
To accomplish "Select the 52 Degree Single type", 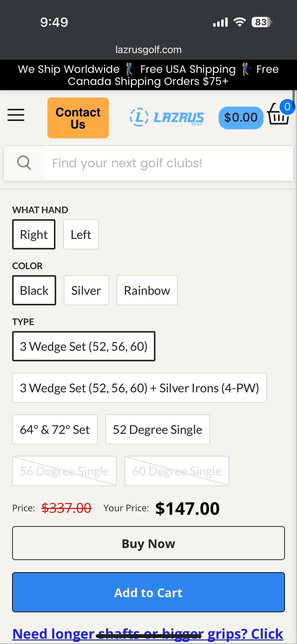I will click(157, 429).
